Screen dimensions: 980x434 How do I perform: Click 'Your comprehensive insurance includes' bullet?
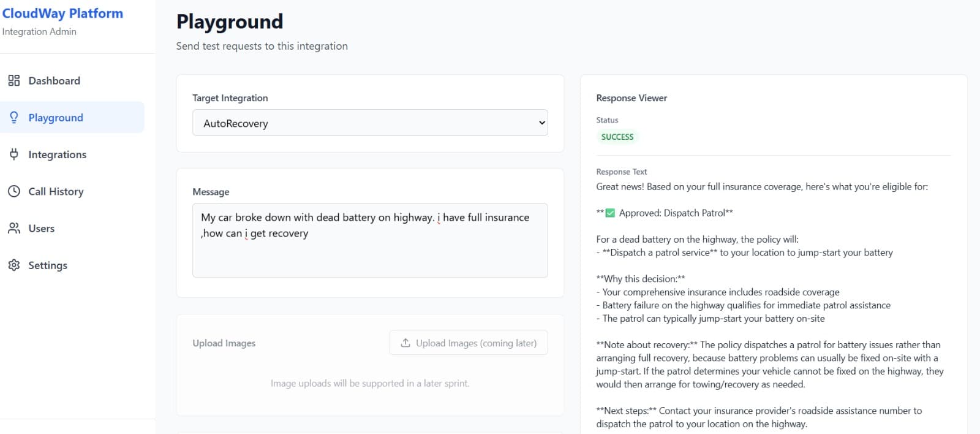[x=718, y=292]
